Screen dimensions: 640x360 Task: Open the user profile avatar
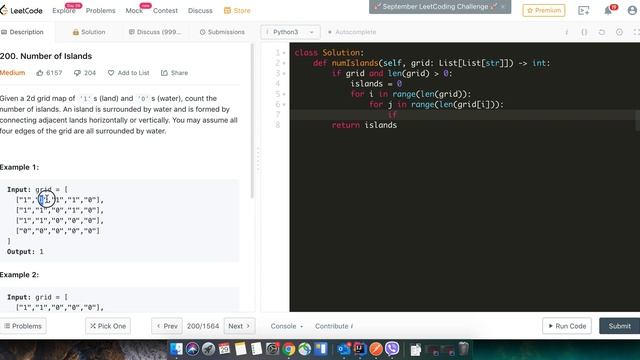pyautogui.click(x=632, y=11)
